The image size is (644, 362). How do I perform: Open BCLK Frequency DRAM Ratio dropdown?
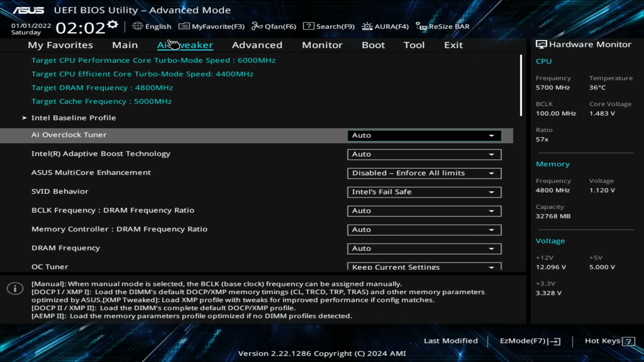424,211
